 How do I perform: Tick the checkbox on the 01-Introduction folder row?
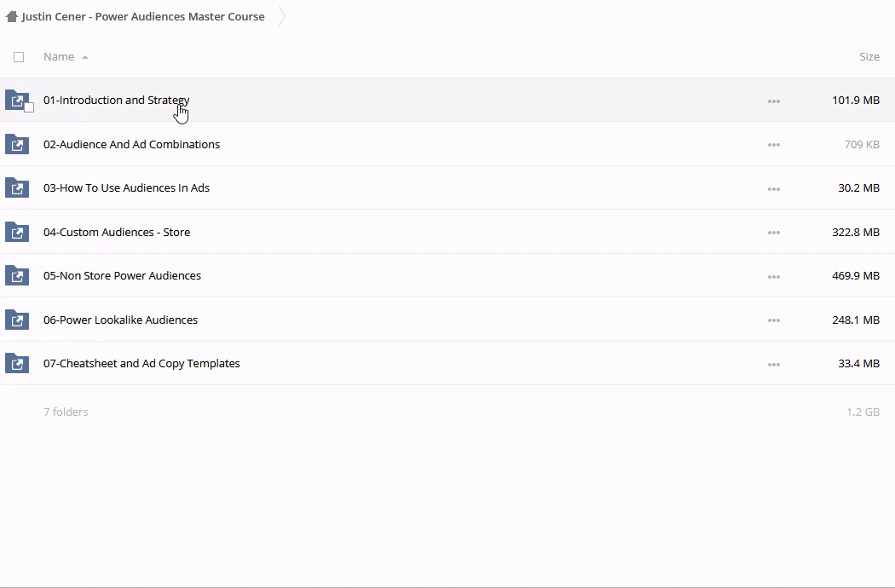(x=29, y=107)
